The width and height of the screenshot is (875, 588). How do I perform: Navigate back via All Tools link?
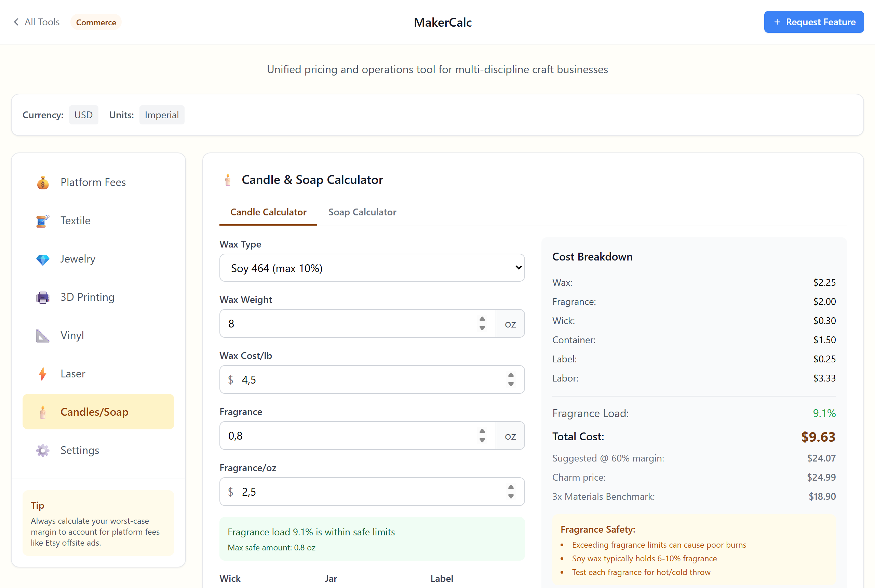(36, 22)
